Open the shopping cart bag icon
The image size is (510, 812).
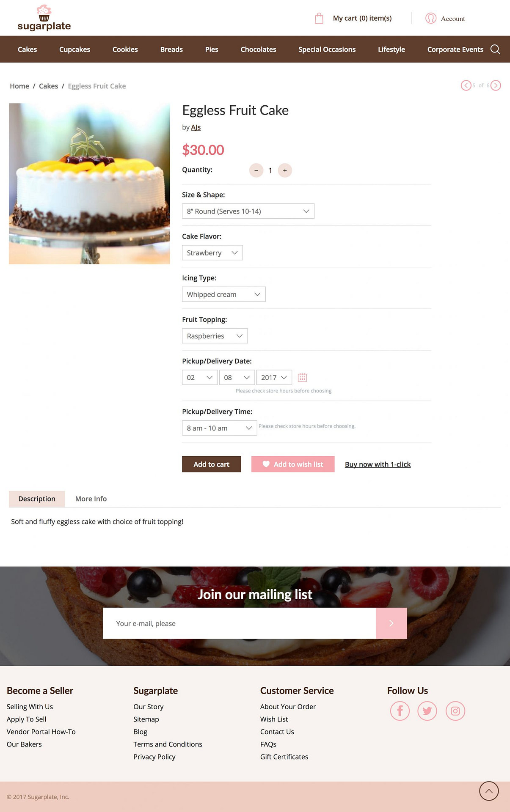coord(319,18)
